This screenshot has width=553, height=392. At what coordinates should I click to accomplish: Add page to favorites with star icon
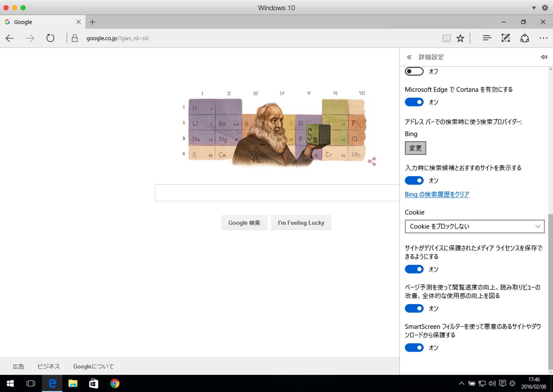click(x=460, y=38)
